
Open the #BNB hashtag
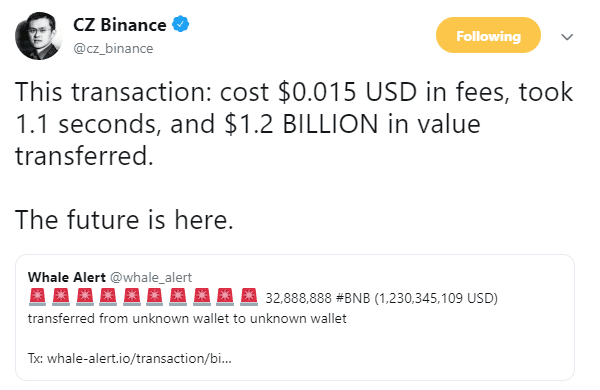(353, 298)
